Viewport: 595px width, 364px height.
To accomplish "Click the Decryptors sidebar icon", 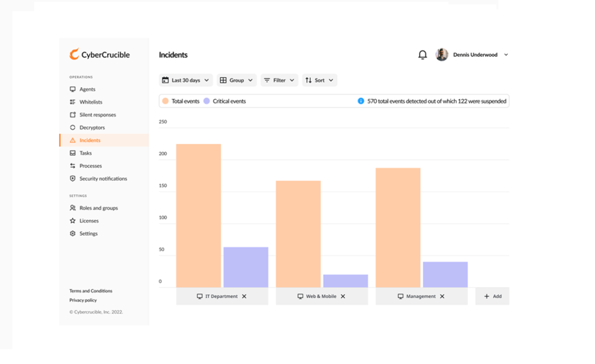I will (x=73, y=127).
